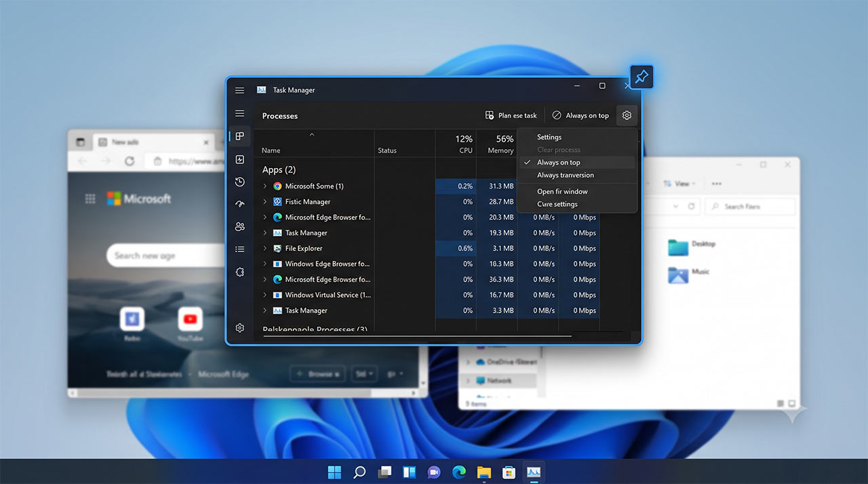Click the Task Manager horizontal scrollbar
This screenshot has height=484, width=868.
point(416,336)
